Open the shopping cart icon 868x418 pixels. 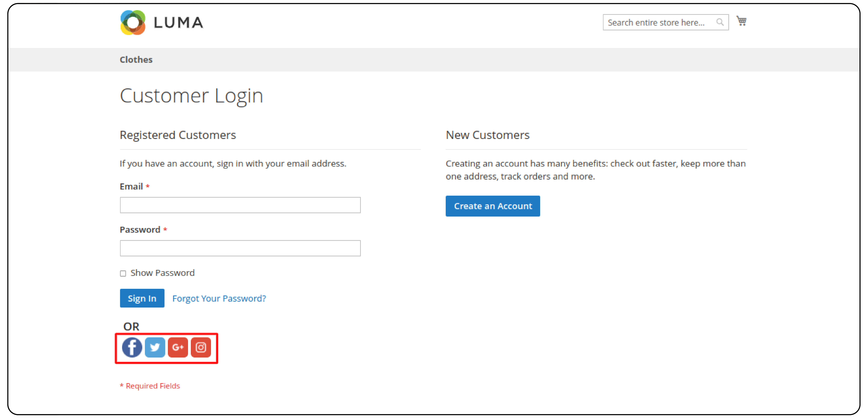coord(741,21)
